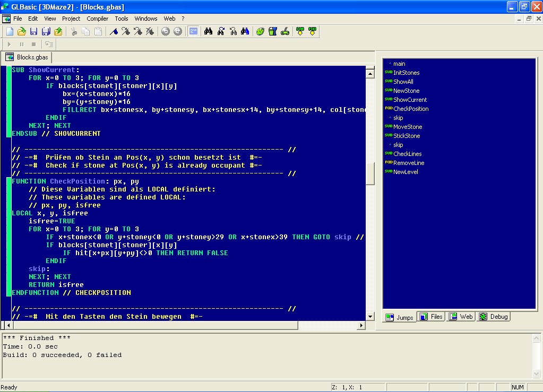Switch to the Files tab
The height and width of the screenshot is (392, 543).
(x=431, y=317)
